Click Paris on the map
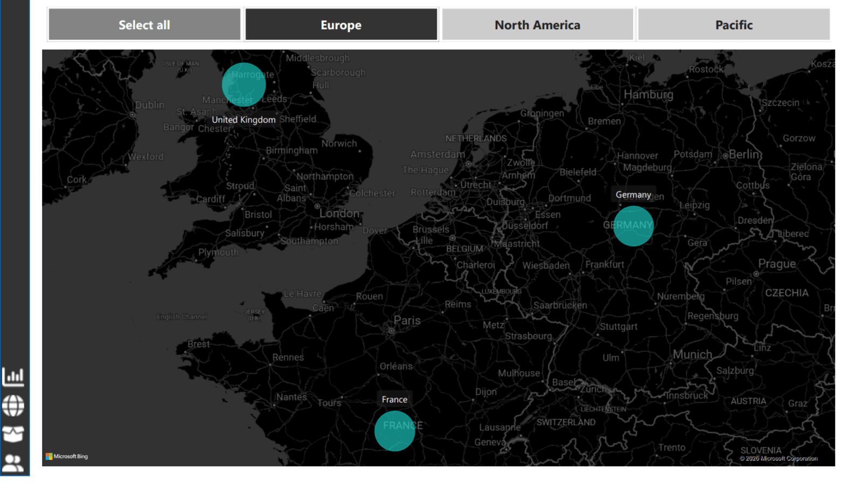This screenshot has height=504, width=862. (407, 320)
